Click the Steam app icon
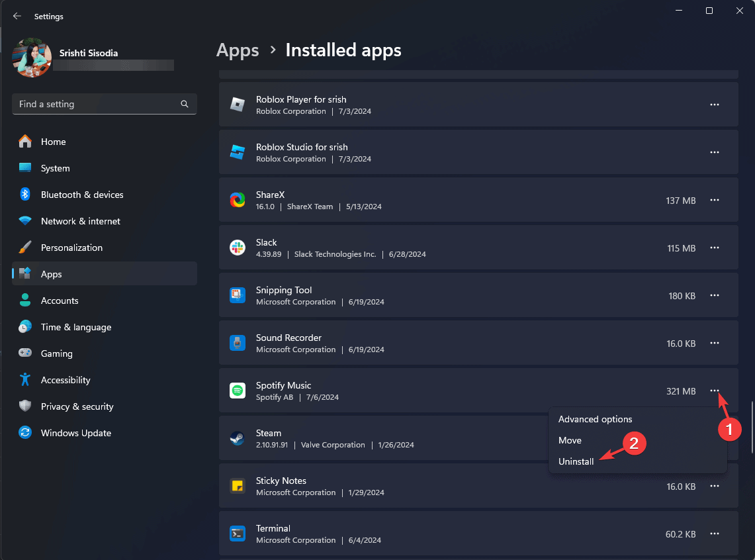Image resolution: width=755 pixels, height=560 pixels. point(238,438)
